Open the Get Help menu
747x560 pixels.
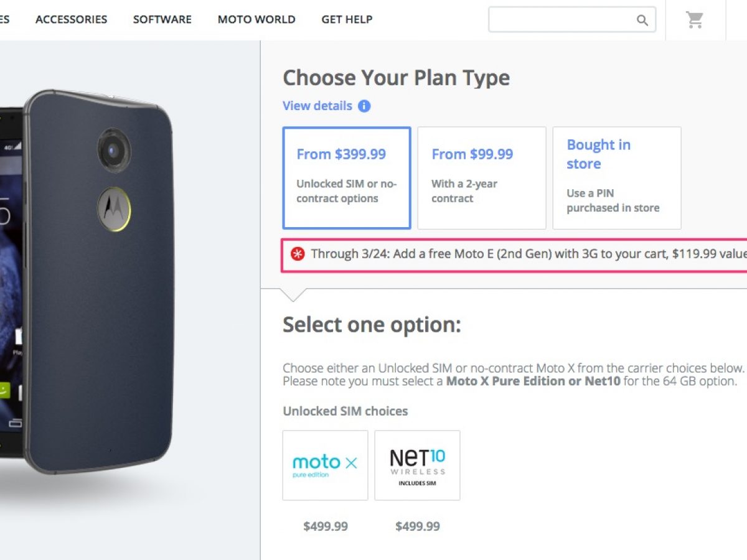(347, 19)
